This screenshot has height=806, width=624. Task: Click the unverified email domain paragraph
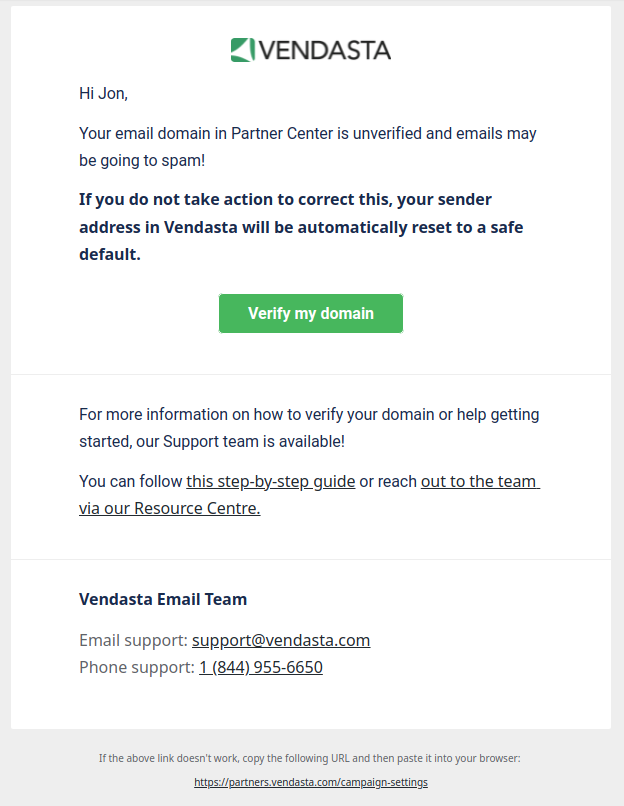308,147
